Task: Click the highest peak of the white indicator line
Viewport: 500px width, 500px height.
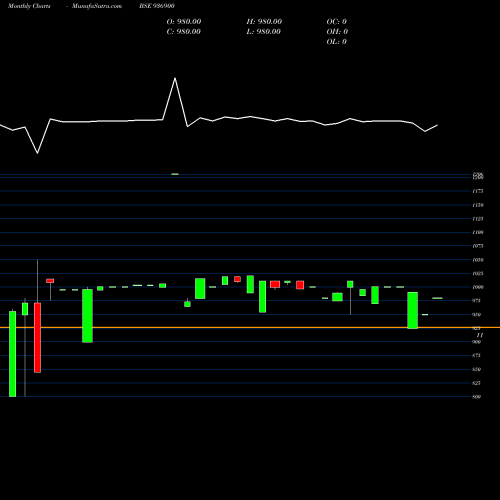Action: (175, 78)
